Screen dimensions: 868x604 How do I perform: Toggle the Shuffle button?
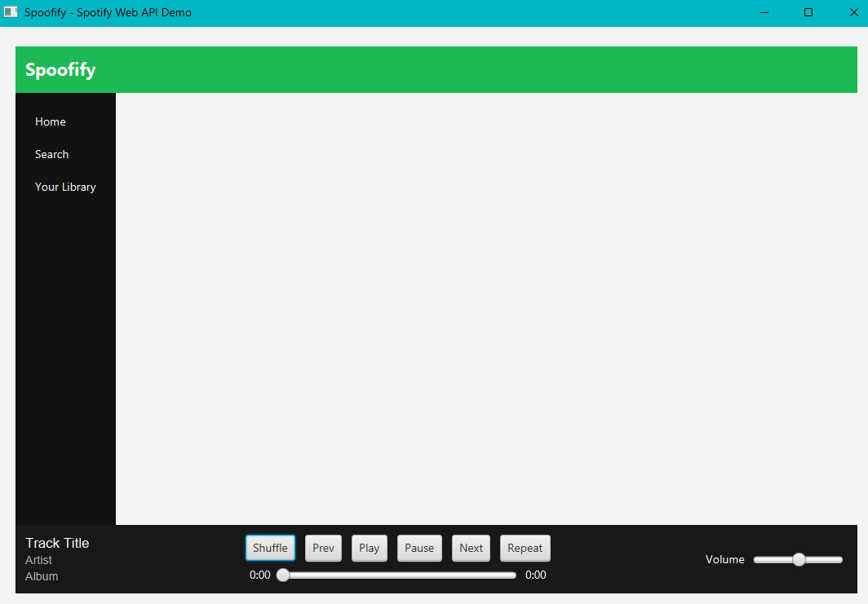coord(270,548)
